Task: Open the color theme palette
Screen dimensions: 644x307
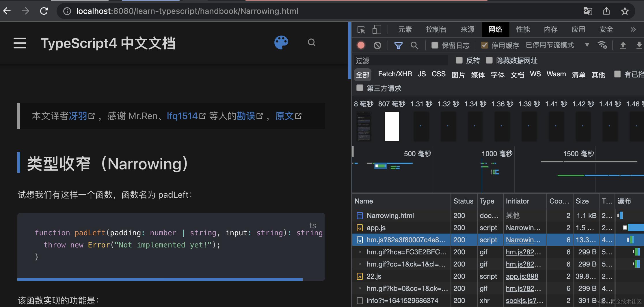Action: pyautogui.click(x=281, y=43)
